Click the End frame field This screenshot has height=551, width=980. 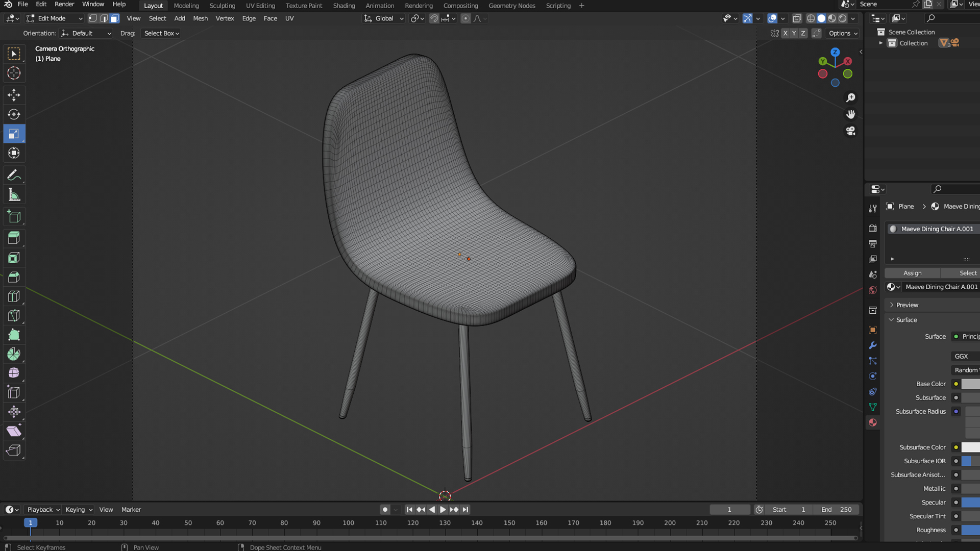click(836, 510)
